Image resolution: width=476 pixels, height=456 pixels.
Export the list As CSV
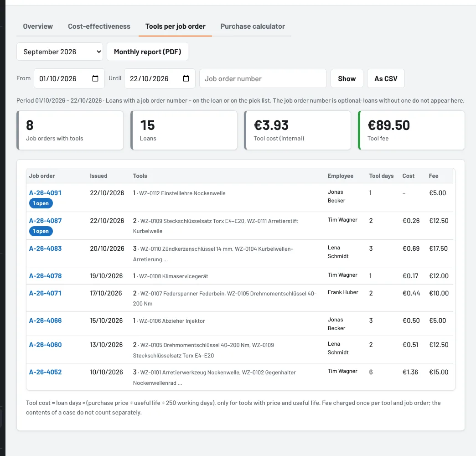click(386, 78)
